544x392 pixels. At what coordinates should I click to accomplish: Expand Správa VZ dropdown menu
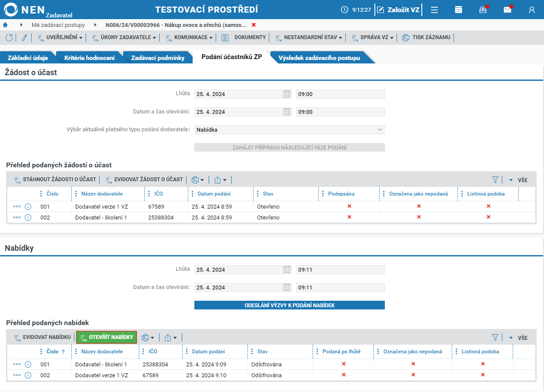372,38
